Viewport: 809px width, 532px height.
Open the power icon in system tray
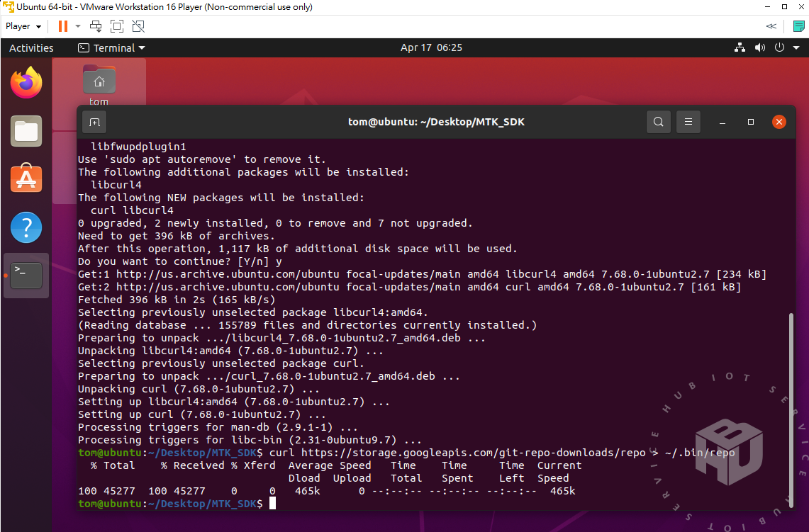click(780, 47)
